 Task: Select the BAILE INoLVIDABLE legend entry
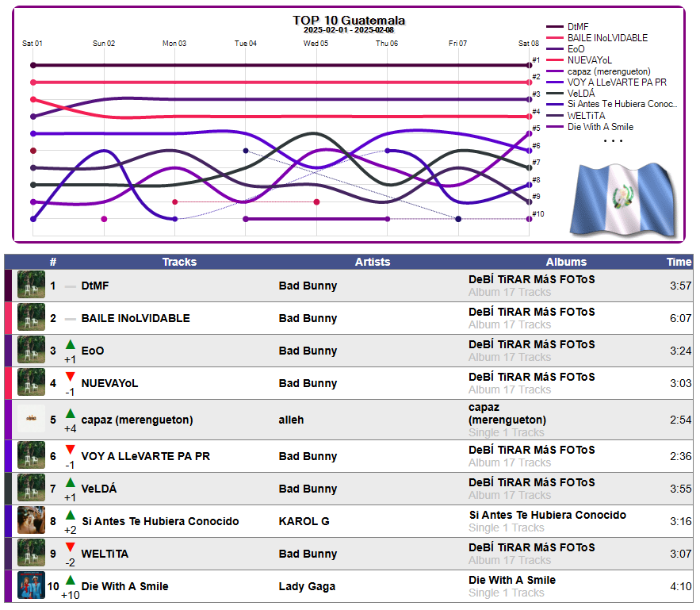coord(597,38)
